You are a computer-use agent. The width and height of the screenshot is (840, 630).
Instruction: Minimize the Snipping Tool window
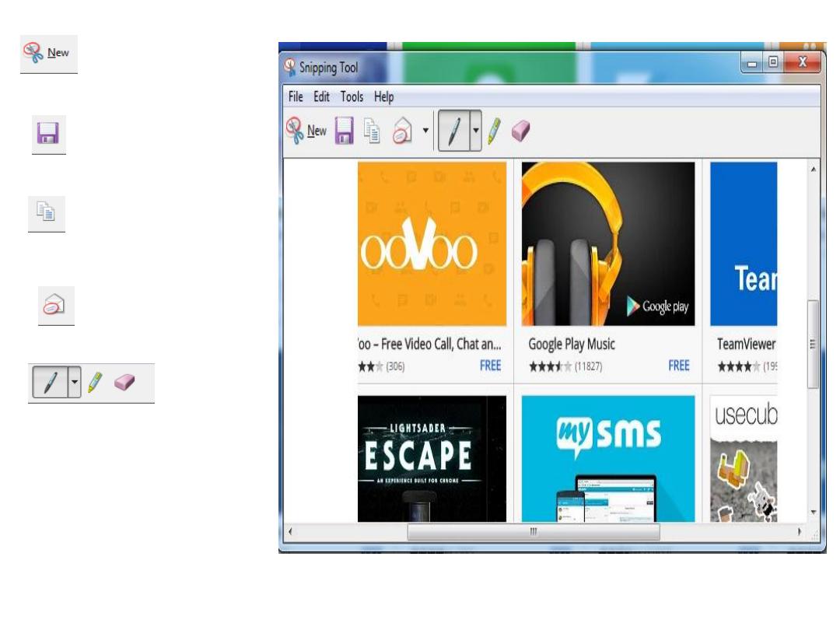[752, 63]
